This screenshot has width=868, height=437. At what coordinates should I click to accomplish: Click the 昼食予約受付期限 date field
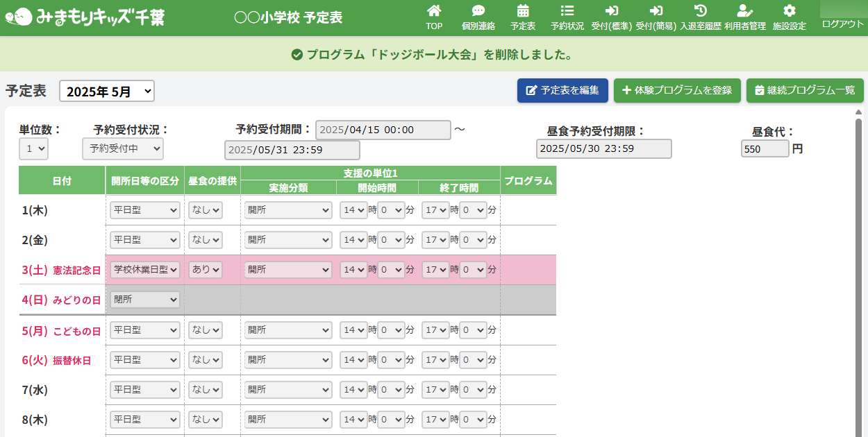coord(603,149)
